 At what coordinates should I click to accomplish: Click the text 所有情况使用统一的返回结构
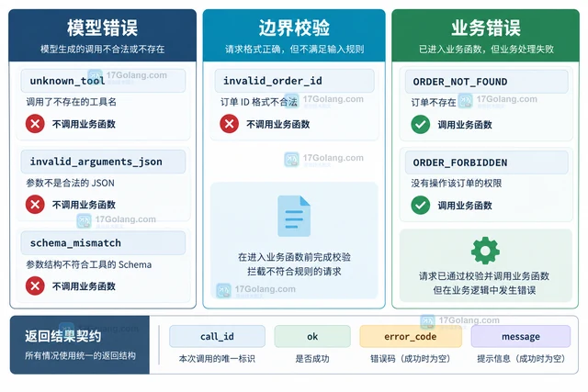click(80, 355)
